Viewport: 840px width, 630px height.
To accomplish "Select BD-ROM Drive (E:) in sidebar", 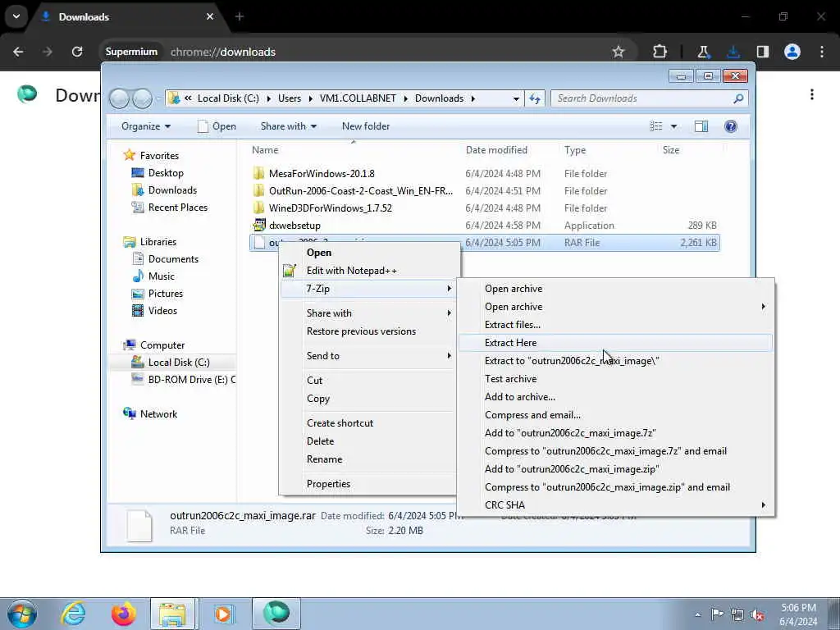I will click(183, 380).
